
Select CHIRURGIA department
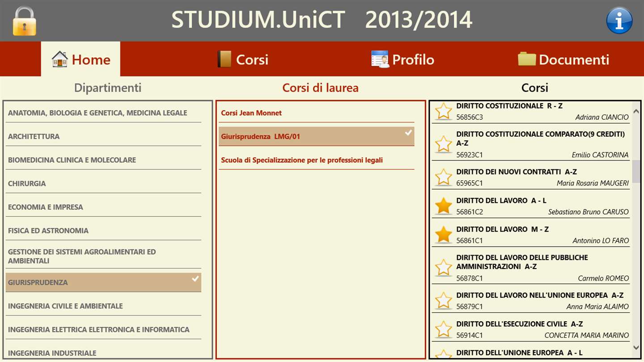point(103,184)
